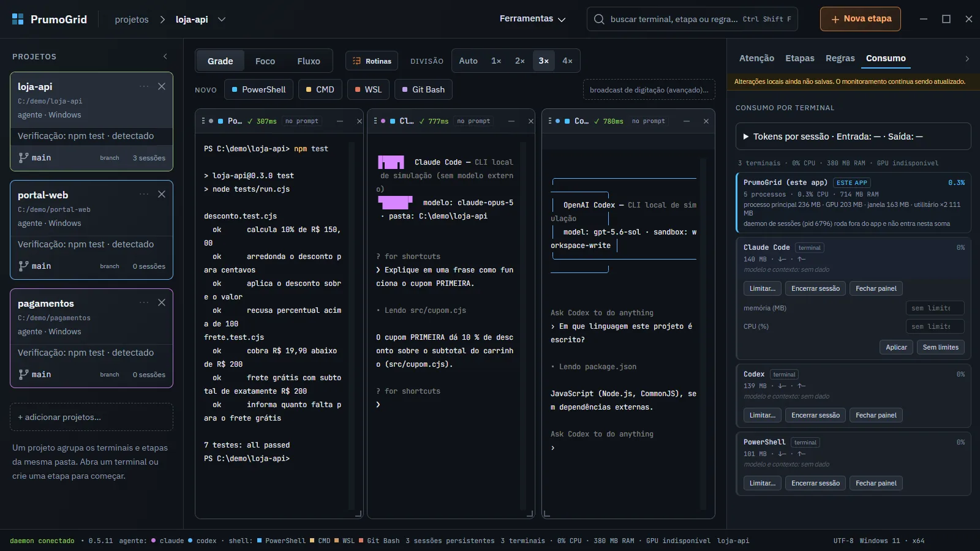Click the git branch icon on pagamentos card
Screen dimensions: 980x551
point(23,374)
